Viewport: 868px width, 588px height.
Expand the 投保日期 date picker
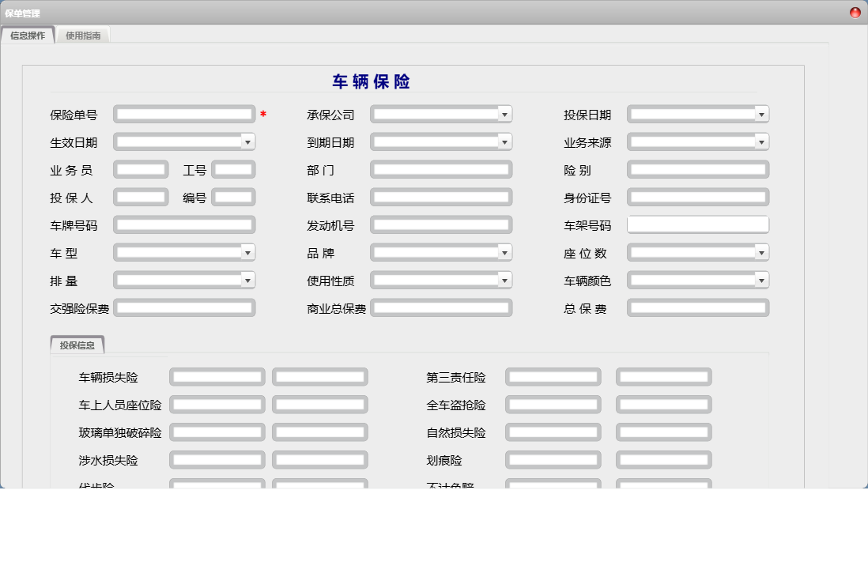(x=761, y=114)
